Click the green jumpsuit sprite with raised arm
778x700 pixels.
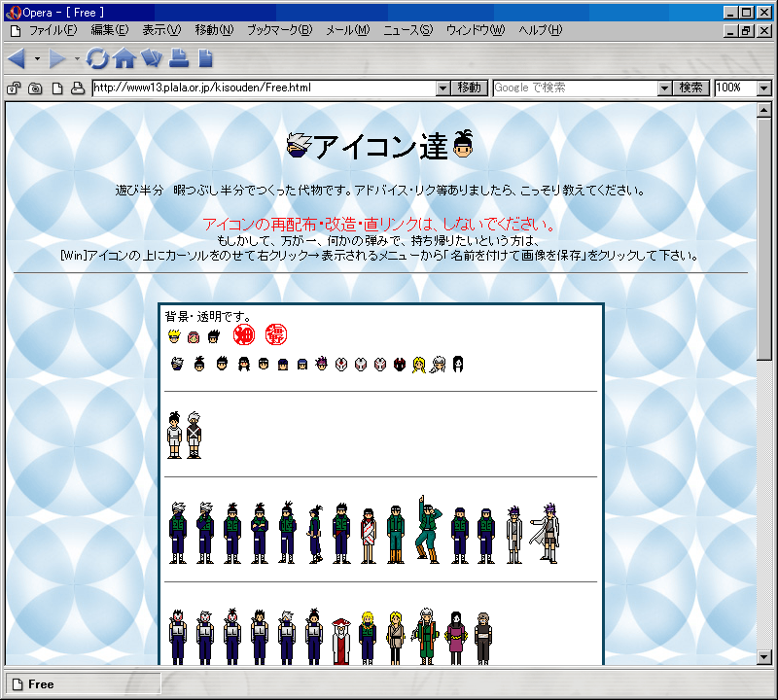(428, 529)
